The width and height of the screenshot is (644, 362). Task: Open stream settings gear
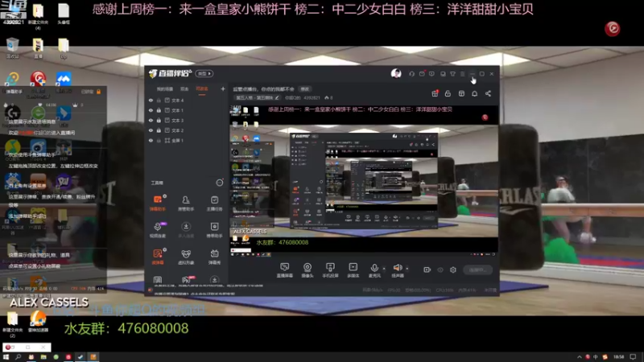[x=453, y=270]
